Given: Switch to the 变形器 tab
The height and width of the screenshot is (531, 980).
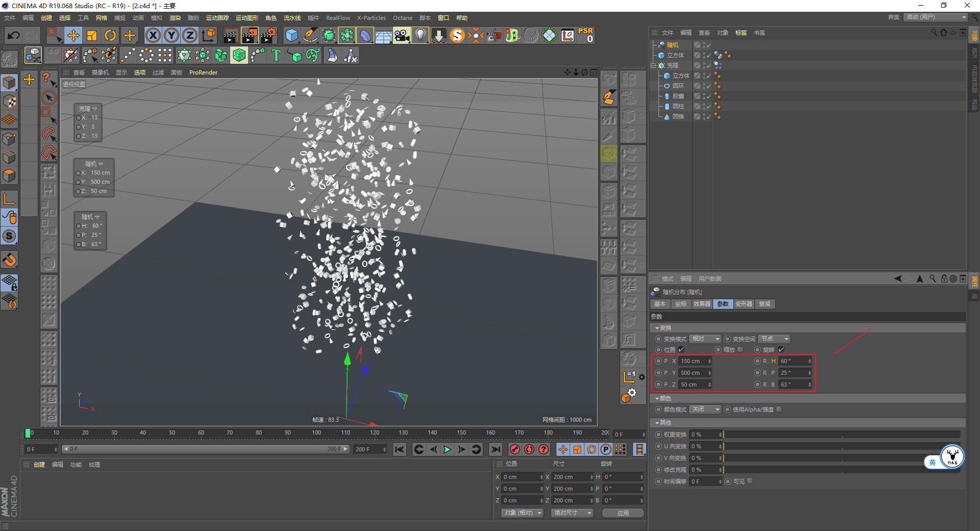Looking at the screenshot, I should (x=744, y=304).
